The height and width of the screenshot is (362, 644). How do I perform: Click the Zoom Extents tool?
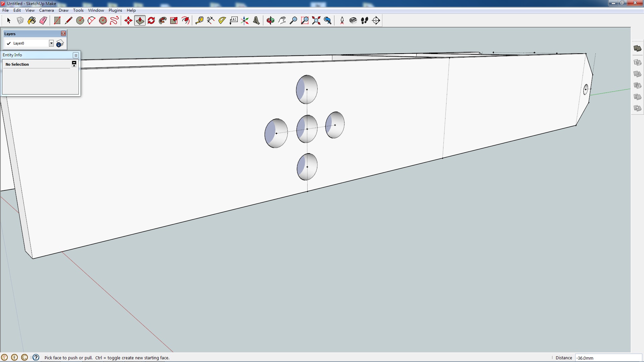(316, 20)
